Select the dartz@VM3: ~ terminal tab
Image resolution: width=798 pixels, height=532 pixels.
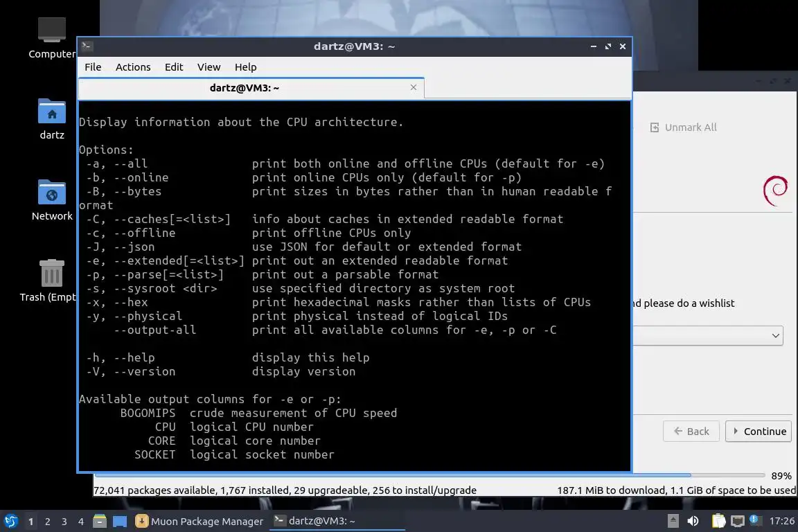[x=245, y=87]
